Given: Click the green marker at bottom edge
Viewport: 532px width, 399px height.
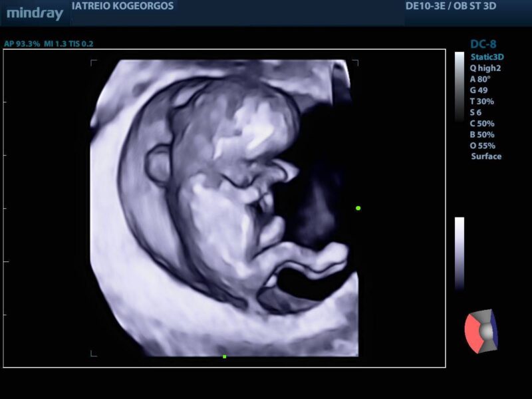Looking at the screenshot, I should pos(224,356).
